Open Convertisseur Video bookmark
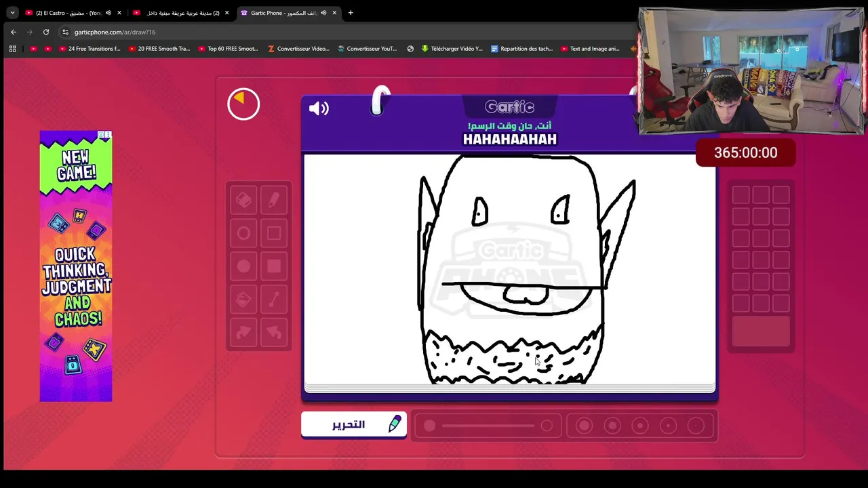Viewport: 868px width, 488px height. (298, 49)
